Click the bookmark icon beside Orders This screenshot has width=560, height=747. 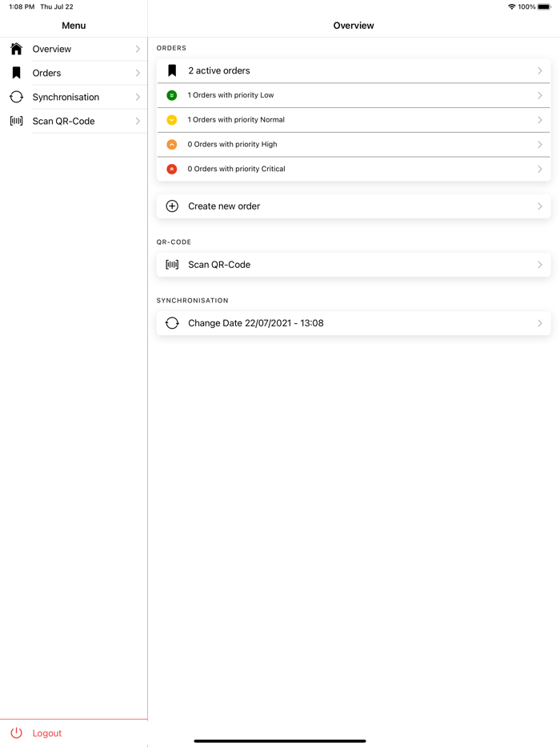16,73
